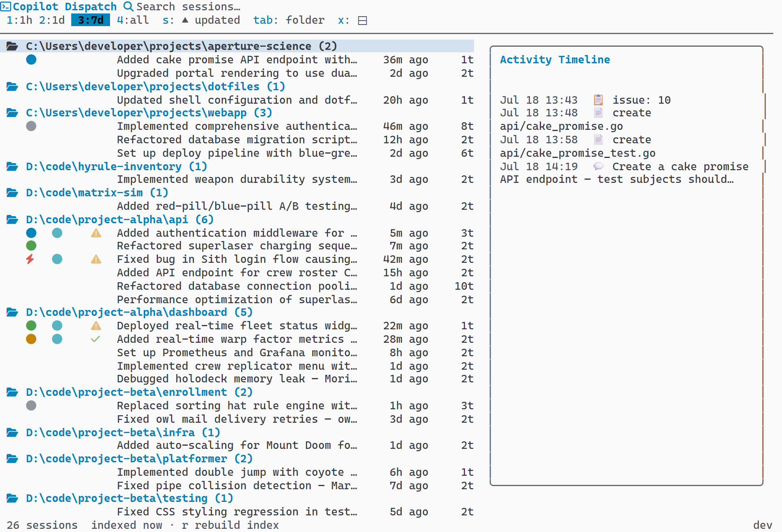Image resolution: width=782 pixels, height=532 pixels.
Task: Open session 'Added auto-scaling for Mount Doom fo…'
Action: click(237, 445)
